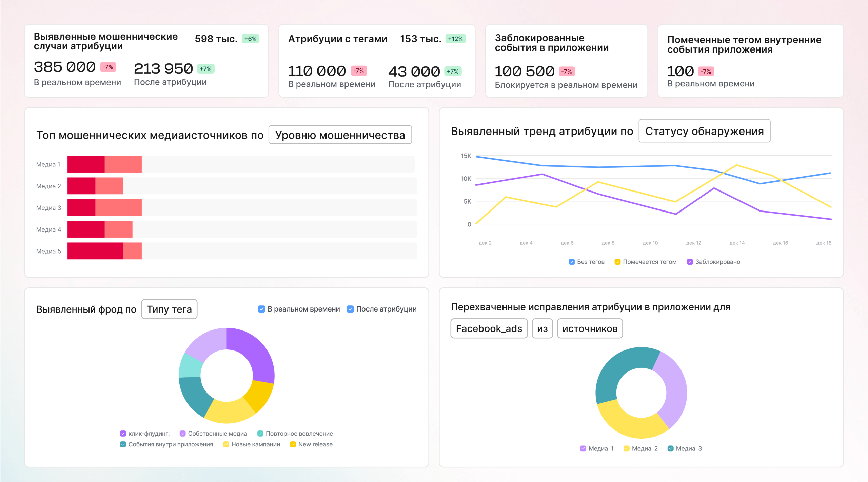Open the 'Facebook_ads' selector

(489, 328)
